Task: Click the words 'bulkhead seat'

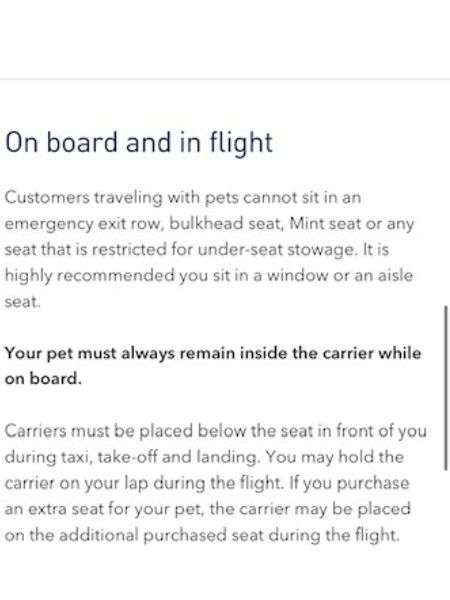Action: pos(226,223)
